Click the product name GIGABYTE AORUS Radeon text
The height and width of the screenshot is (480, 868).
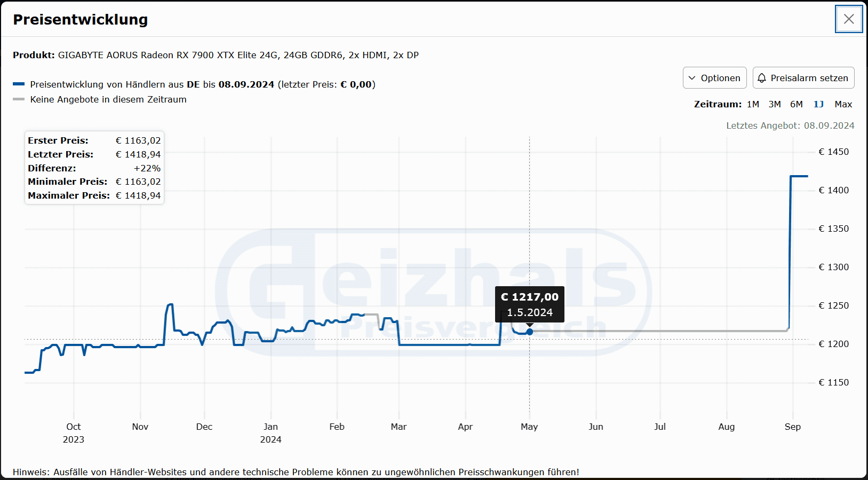click(238, 55)
